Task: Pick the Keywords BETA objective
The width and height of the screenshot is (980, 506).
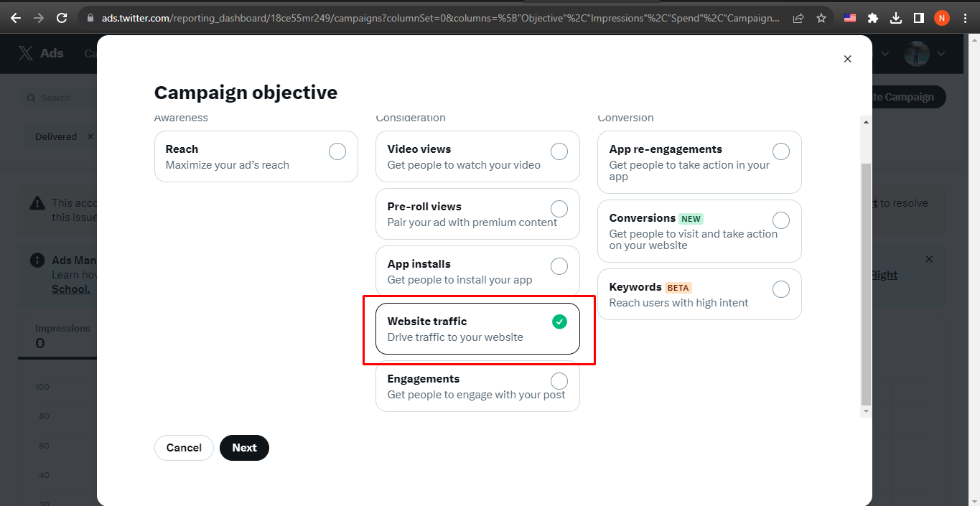Action: [x=699, y=294]
